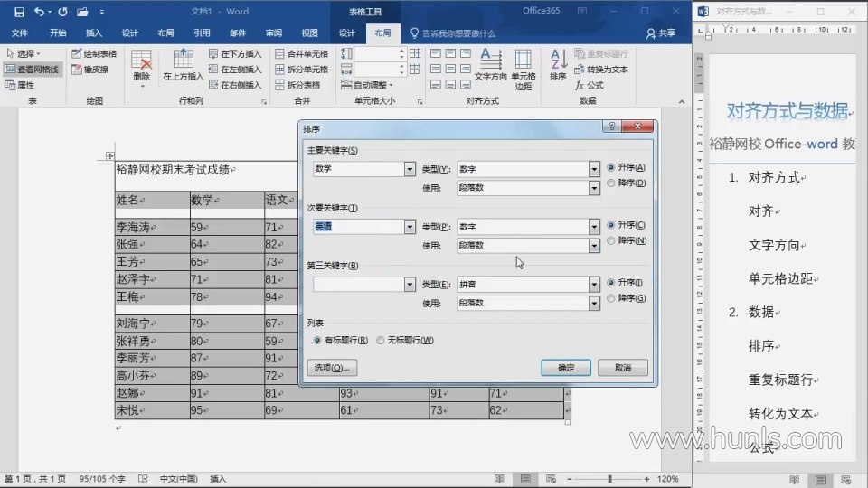The image size is (868, 488).
Task: Switch to the 插入 ribbon tab
Action: tap(94, 33)
